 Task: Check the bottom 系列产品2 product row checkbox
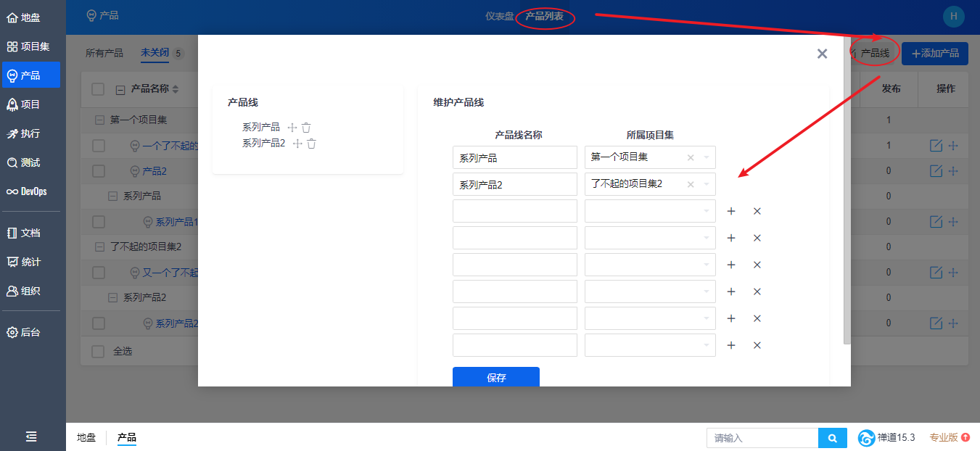pos(98,323)
